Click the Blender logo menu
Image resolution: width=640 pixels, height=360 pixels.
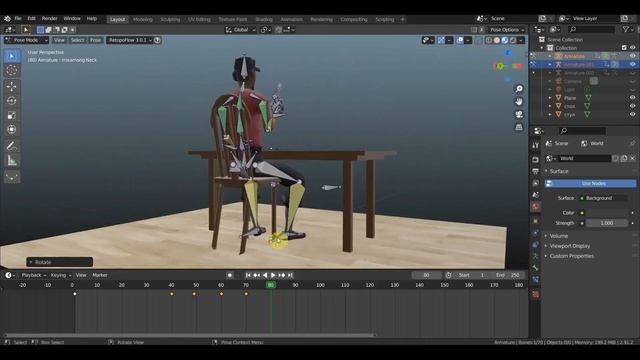7,19
